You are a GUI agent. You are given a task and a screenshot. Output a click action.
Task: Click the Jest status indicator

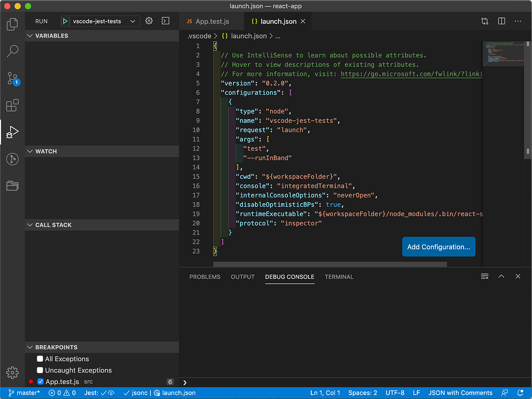pyautogui.click(x=99, y=393)
